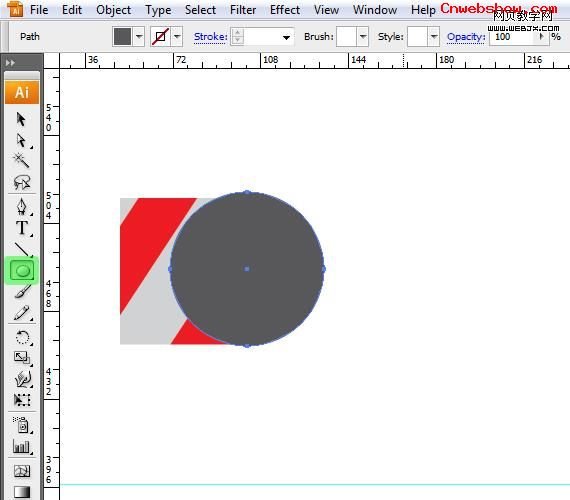Select the highlighted Ellipse tool
The image size is (570, 500).
tap(22, 271)
